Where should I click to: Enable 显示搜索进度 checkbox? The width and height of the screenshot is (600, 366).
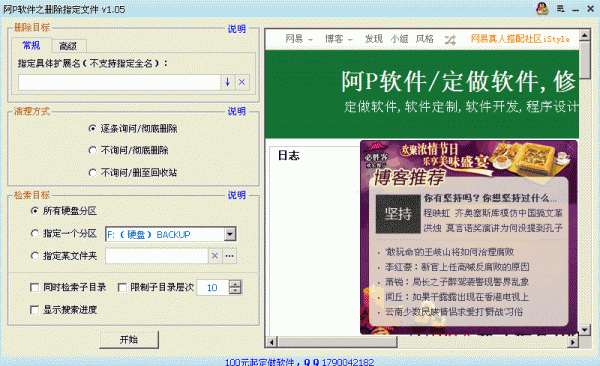pyautogui.click(x=64, y=309)
